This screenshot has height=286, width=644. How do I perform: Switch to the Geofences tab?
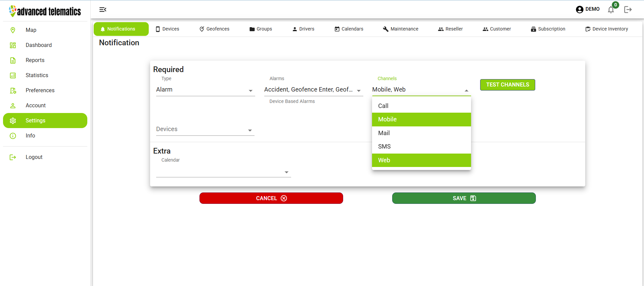[x=214, y=29]
